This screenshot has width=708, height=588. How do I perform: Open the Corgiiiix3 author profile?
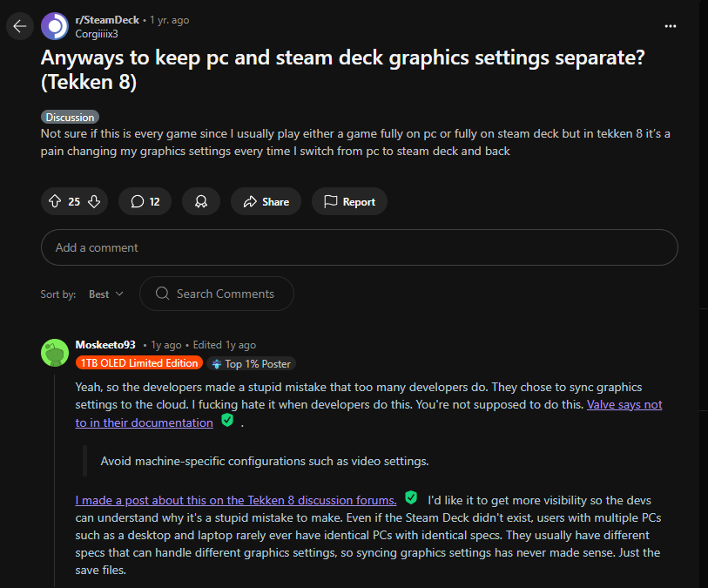97,34
